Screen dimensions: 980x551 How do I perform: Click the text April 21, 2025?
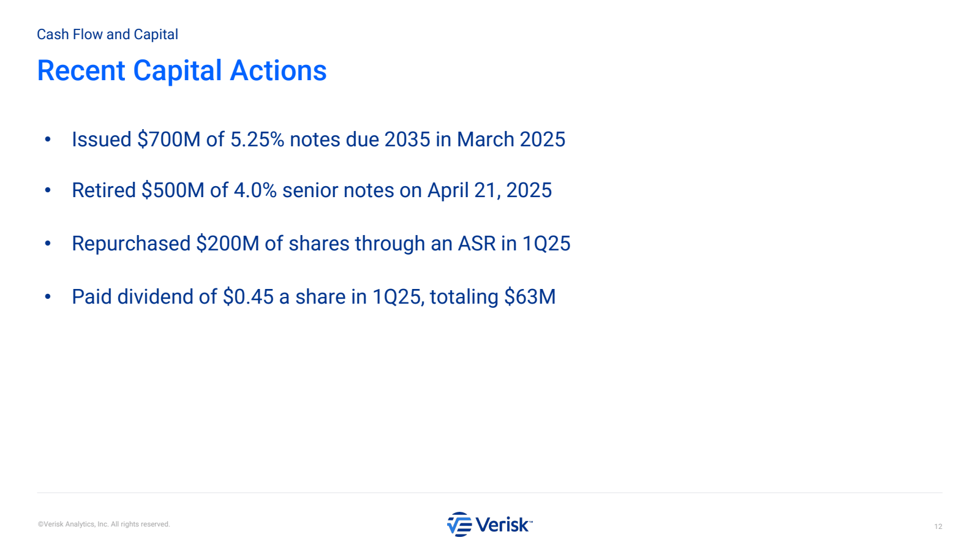coord(489,190)
